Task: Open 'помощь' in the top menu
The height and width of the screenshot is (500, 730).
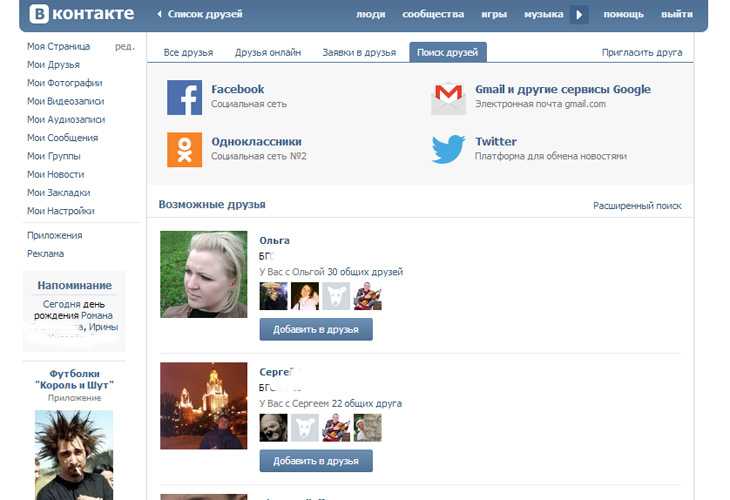Action: 623,14
